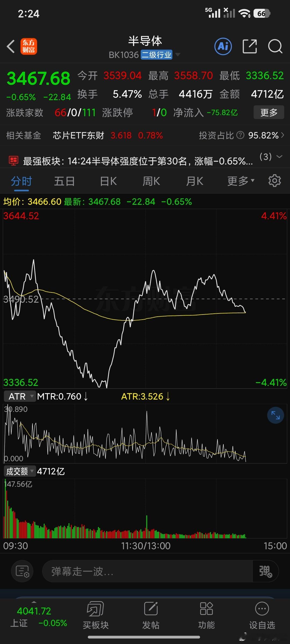290x644 pixels.
Task: Tap the Wi-Fi status icon
Action: [x=245, y=13]
